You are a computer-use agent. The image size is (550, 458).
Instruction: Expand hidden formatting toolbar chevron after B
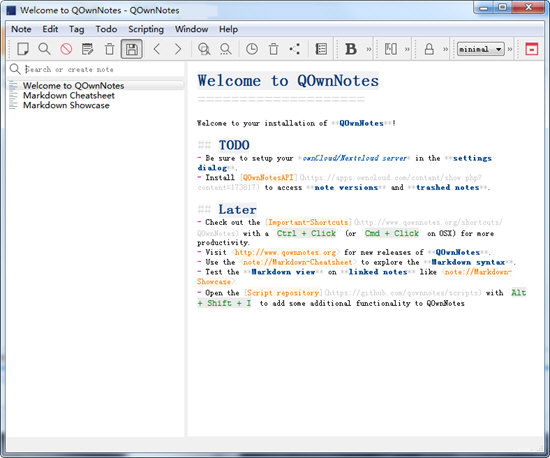tap(369, 49)
